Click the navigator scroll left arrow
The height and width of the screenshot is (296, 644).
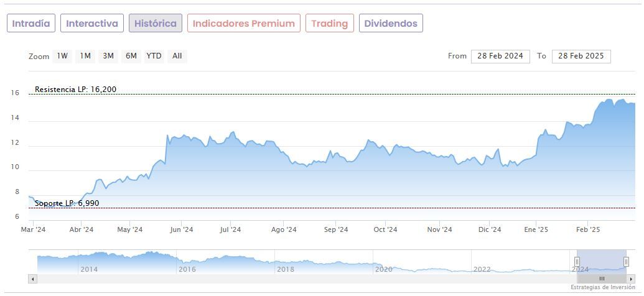pyautogui.click(x=32, y=279)
